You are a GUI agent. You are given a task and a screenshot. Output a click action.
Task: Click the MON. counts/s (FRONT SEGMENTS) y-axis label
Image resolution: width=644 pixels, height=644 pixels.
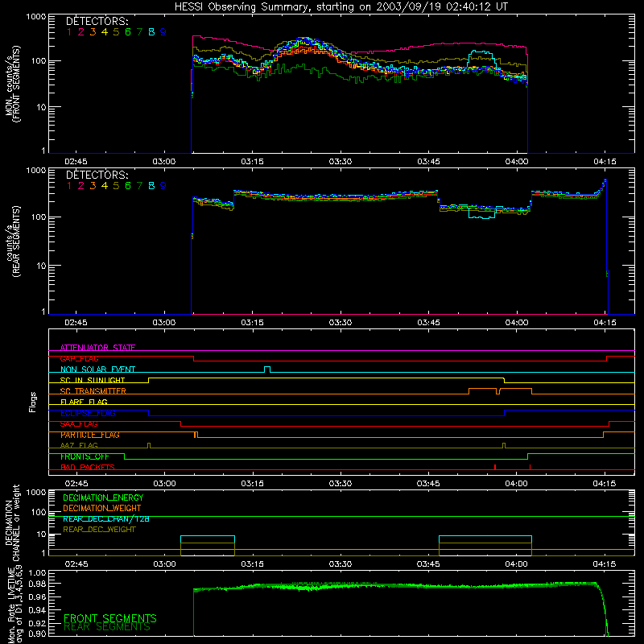pos(12,84)
